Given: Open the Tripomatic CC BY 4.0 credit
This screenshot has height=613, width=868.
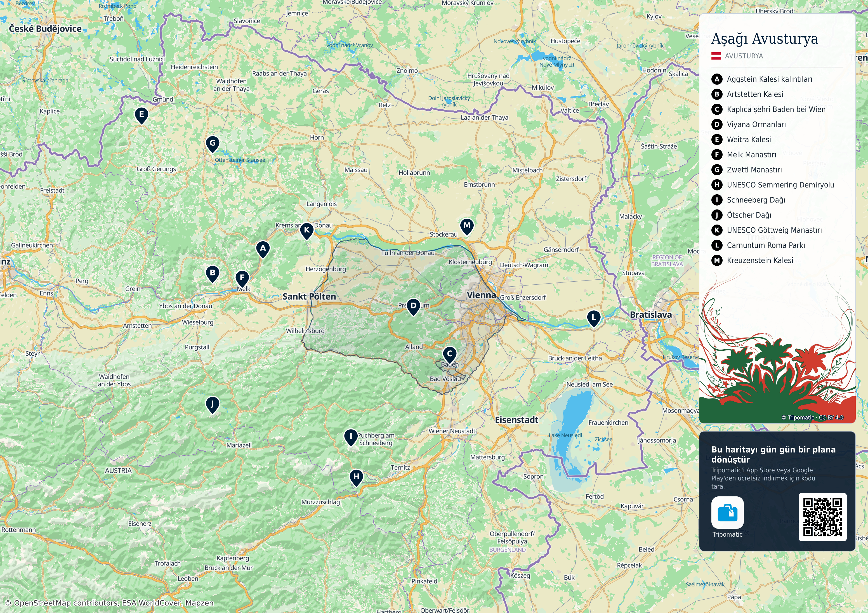Looking at the screenshot, I should [812, 418].
